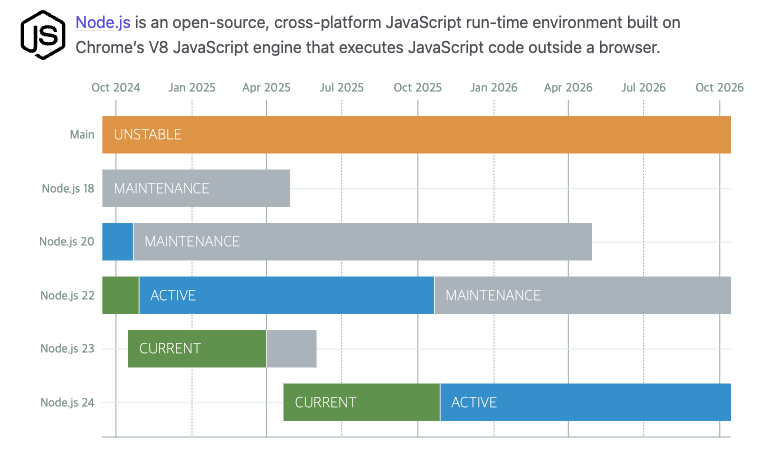The width and height of the screenshot is (776, 455).
Task: Click the Node.js 24 ACTIVE bar
Action: pos(586,402)
